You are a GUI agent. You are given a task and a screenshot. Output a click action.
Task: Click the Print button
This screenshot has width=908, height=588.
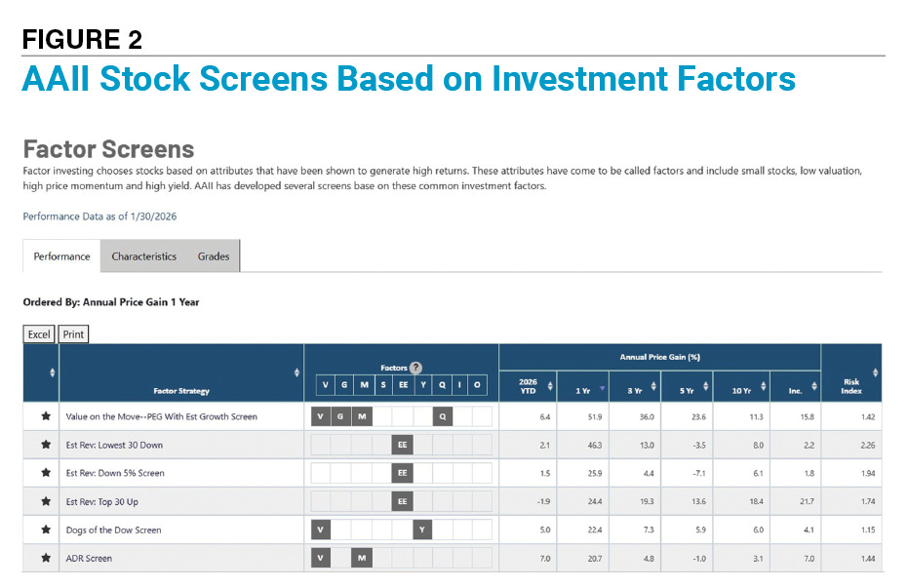(73, 333)
